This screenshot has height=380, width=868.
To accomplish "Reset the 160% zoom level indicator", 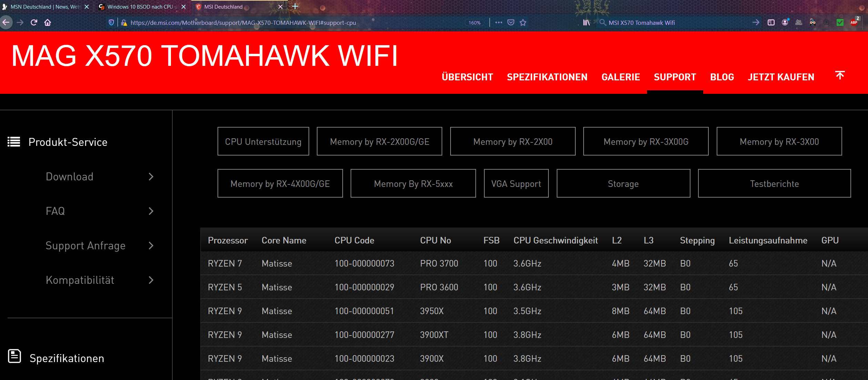I will (x=474, y=23).
